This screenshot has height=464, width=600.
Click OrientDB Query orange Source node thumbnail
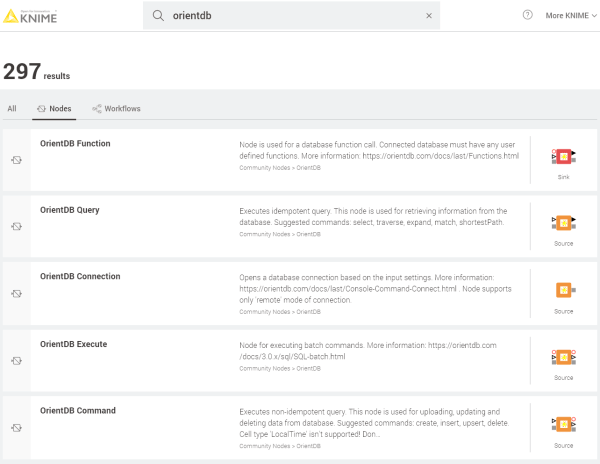tap(564, 223)
